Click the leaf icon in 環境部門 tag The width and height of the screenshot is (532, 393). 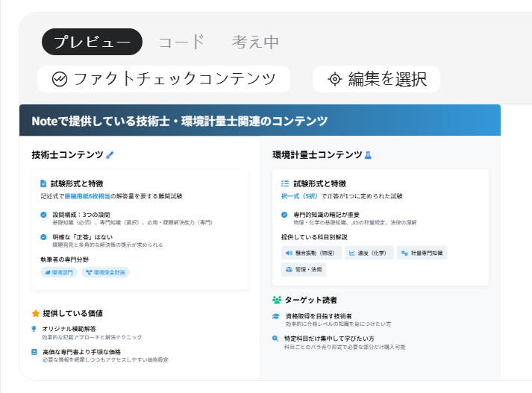pos(48,272)
